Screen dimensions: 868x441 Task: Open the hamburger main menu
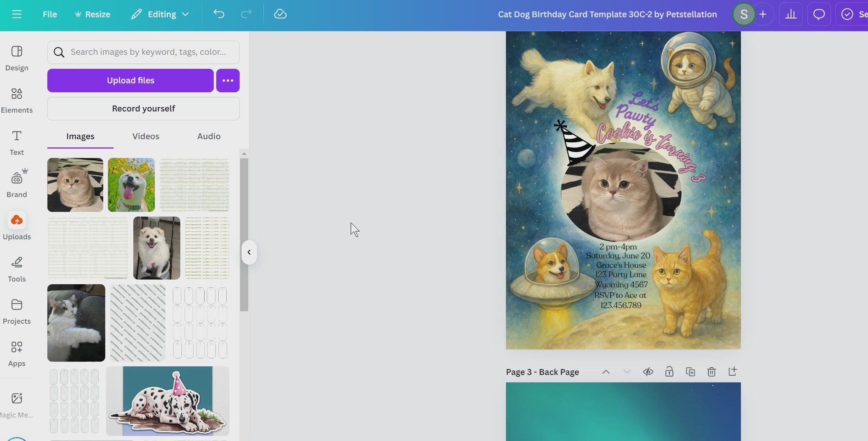pos(17,14)
